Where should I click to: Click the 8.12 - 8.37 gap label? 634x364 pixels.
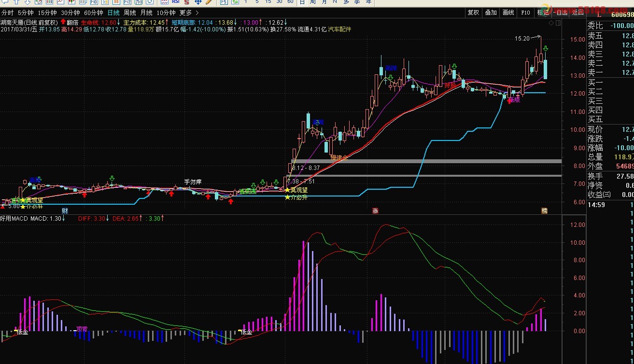[306, 168]
